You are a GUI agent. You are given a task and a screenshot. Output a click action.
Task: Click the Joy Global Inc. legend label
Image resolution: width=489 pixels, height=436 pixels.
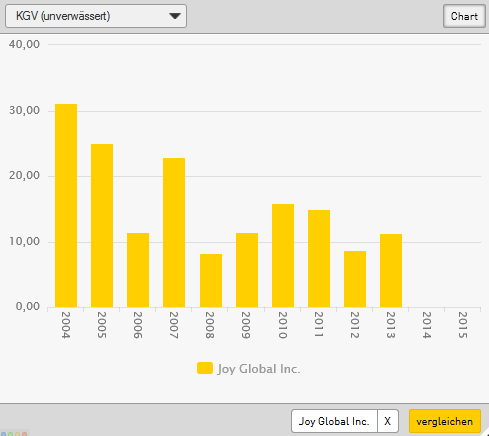[x=259, y=369]
